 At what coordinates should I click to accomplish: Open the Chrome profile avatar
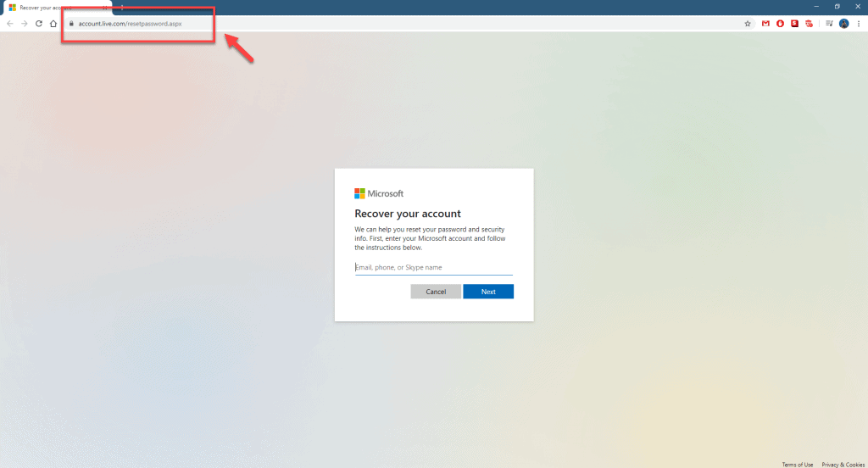[x=843, y=23]
